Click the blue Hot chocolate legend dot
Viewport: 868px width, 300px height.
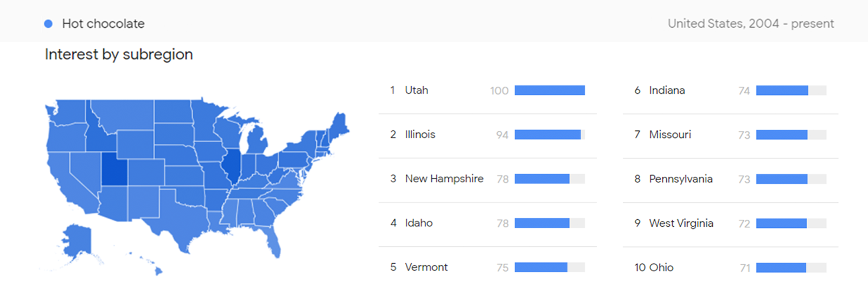48,24
